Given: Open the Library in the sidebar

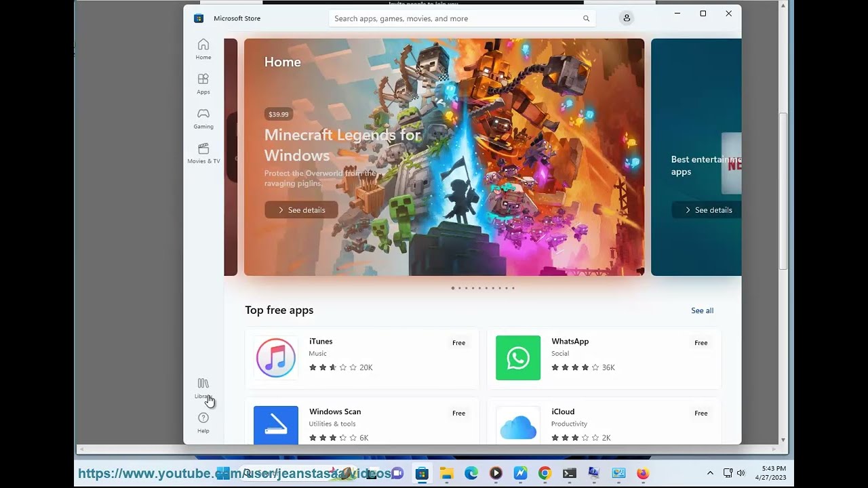Looking at the screenshot, I should pos(203,388).
